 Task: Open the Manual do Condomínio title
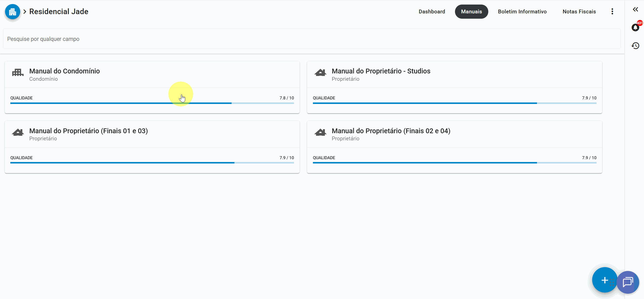[x=65, y=71]
